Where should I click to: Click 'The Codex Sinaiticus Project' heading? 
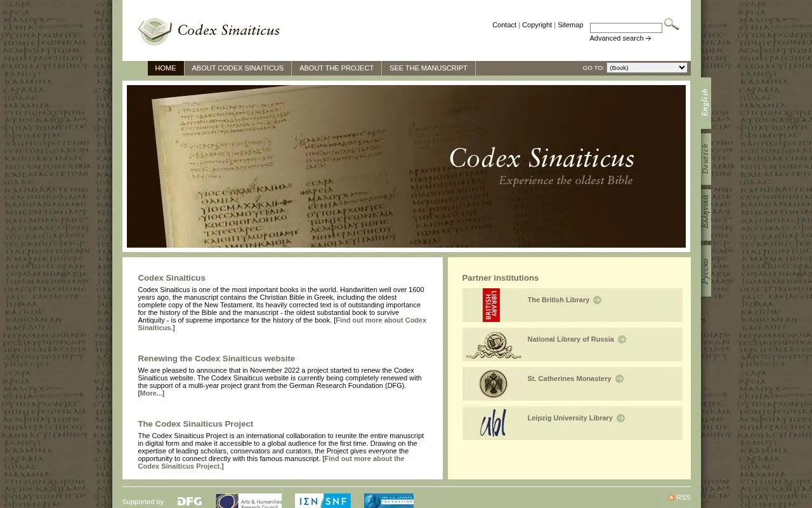pyautogui.click(x=195, y=424)
